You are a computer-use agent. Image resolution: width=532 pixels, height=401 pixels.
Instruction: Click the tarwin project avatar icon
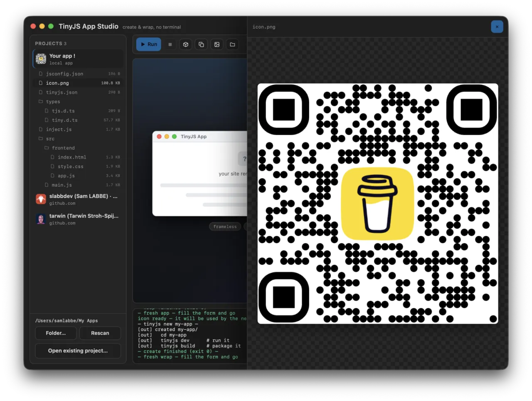pyautogui.click(x=41, y=219)
